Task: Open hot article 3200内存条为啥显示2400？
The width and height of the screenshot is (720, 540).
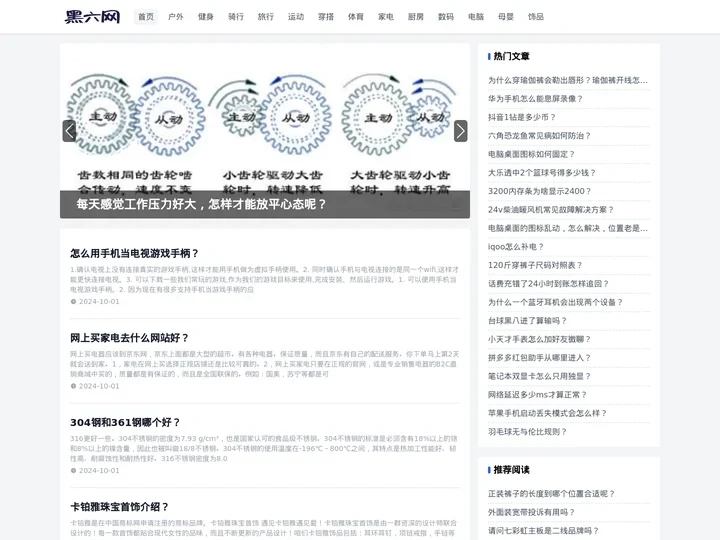Action: coord(540,191)
